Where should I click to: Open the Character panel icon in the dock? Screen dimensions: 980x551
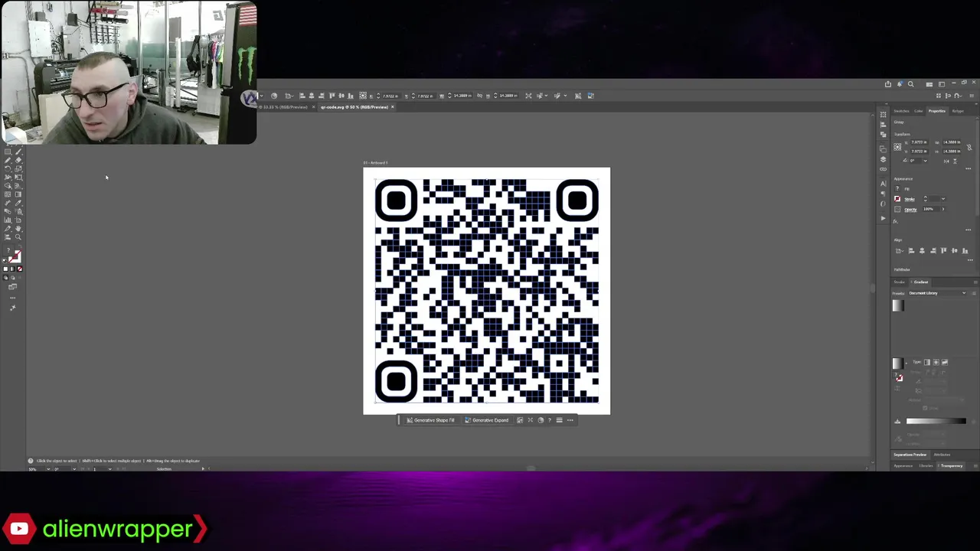[x=883, y=184]
